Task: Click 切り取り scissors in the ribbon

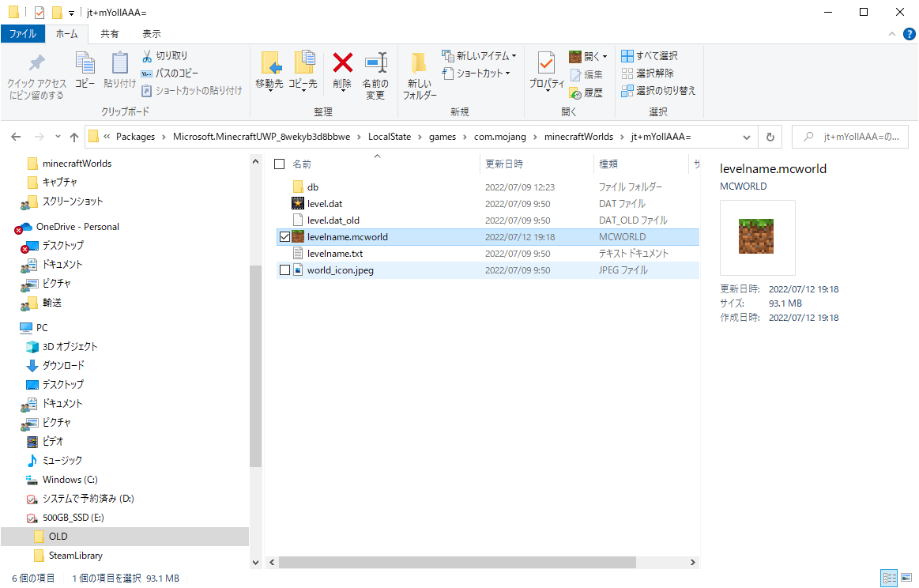Action: coord(164,55)
